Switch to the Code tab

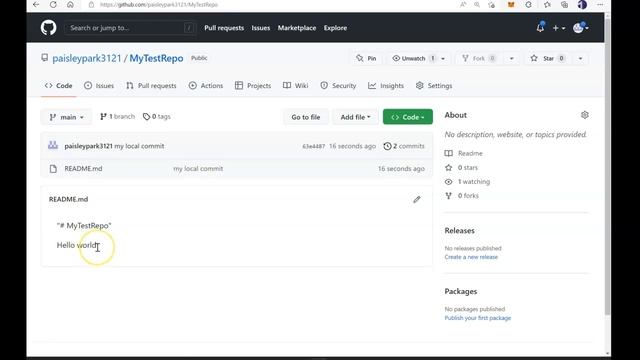coord(58,86)
